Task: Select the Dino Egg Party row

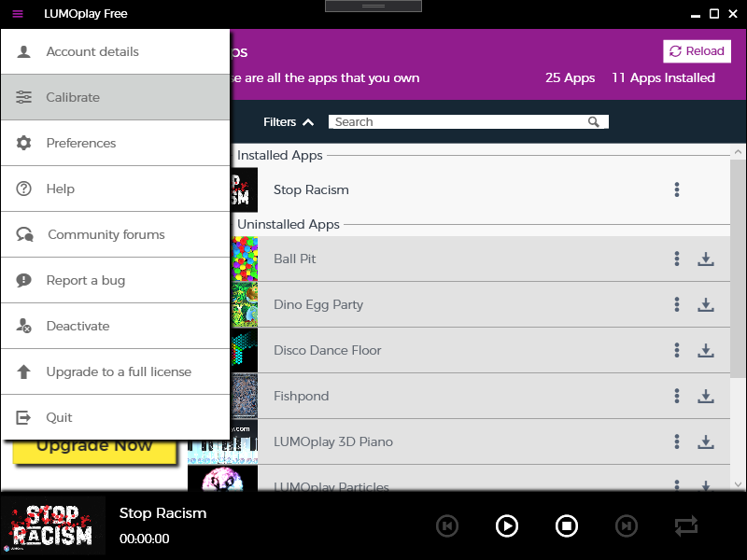Action: point(480,304)
